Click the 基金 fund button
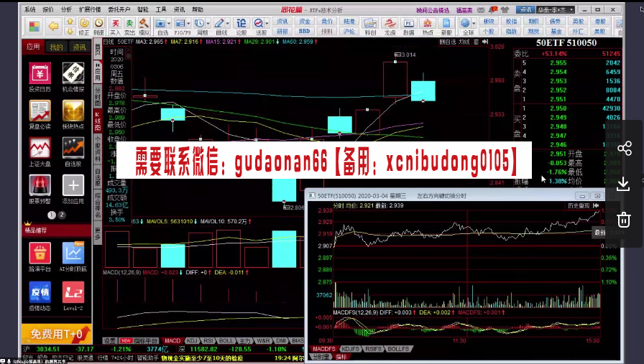This screenshot has height=364, width=644. [556, 31]
